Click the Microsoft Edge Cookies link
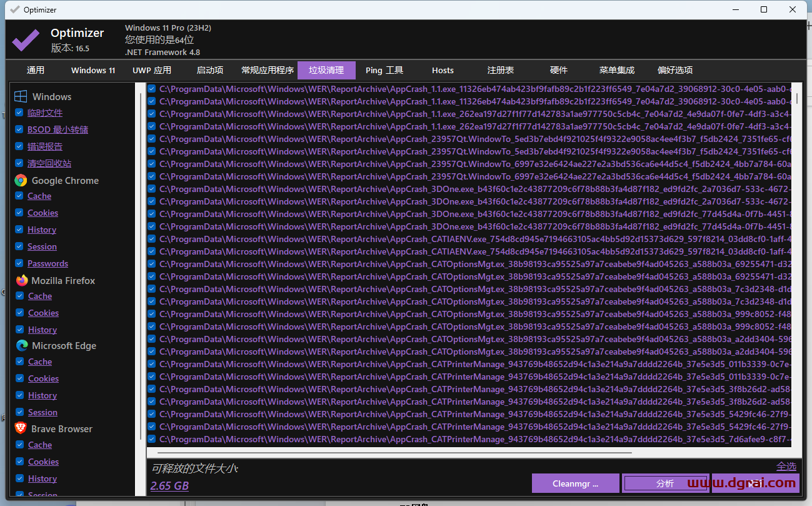Screen dimensions: 812x506 coord(43,378)
